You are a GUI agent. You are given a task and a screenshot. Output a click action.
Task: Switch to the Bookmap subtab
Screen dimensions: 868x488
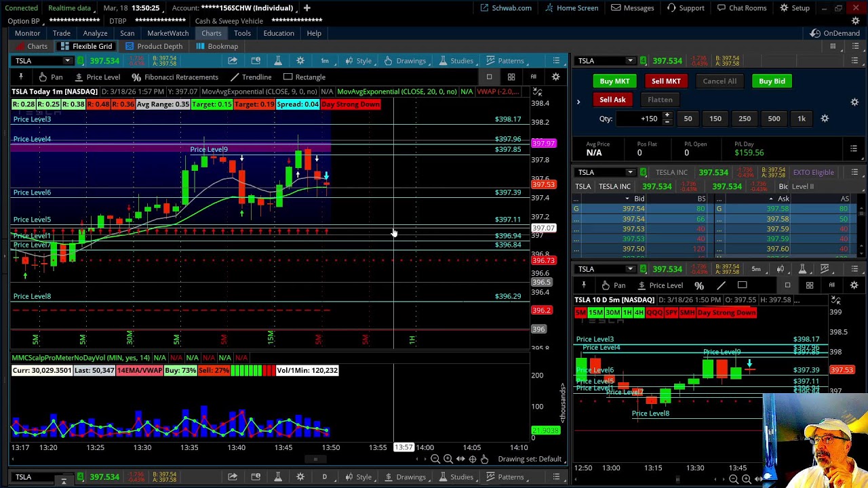pos(217,46)
